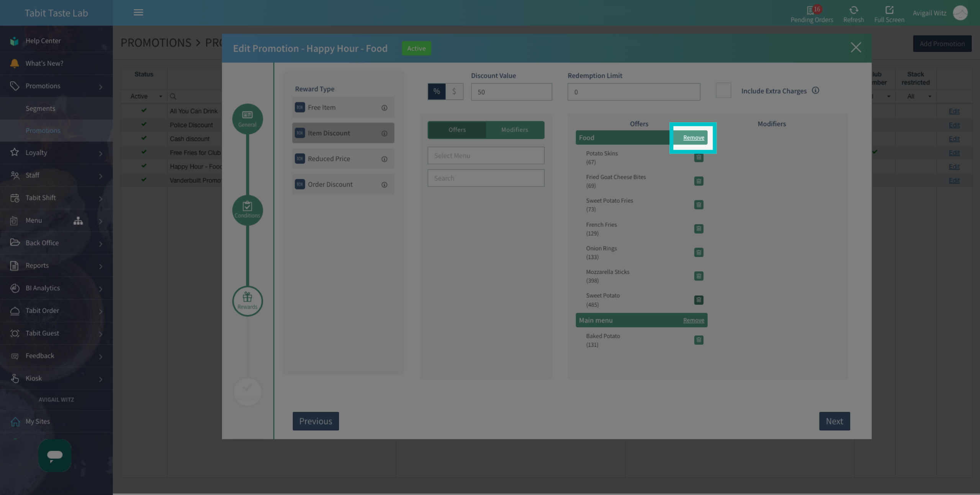The height and width of the screenshot is (495, 980).
Task: Select the percent discount toggle
Action: pos(436,92)
